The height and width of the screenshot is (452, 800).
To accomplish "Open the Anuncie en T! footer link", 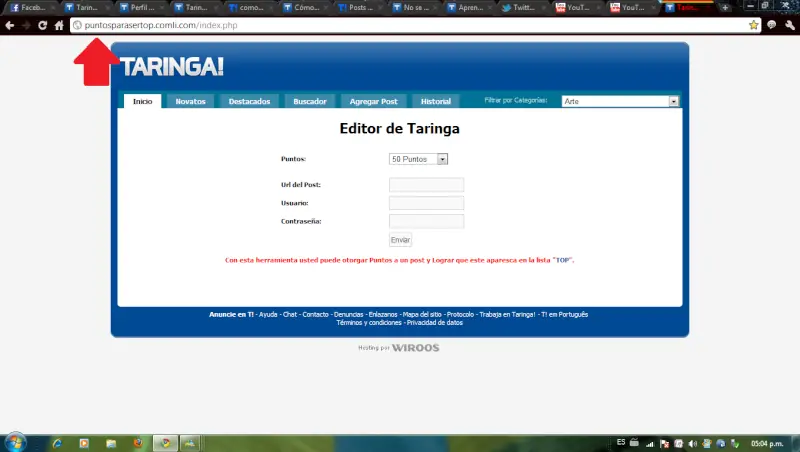I will tap(231, 314).
